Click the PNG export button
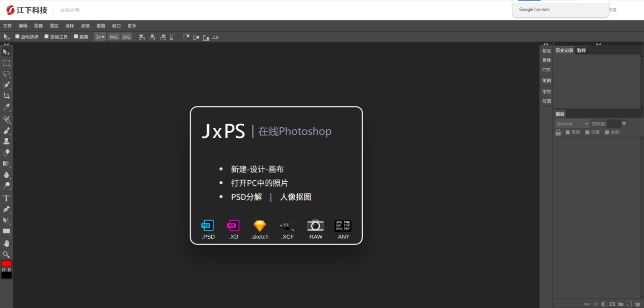Viewport: 644px width, 308px height. tap(114, 37)
